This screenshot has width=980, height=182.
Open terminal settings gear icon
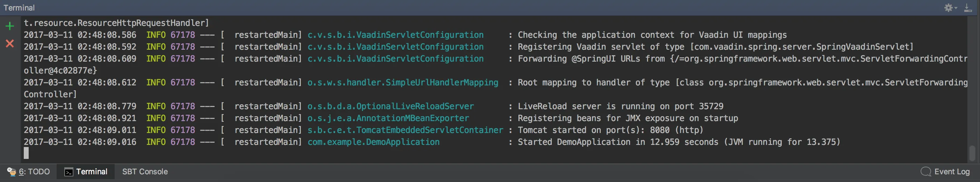click(948, 8)
